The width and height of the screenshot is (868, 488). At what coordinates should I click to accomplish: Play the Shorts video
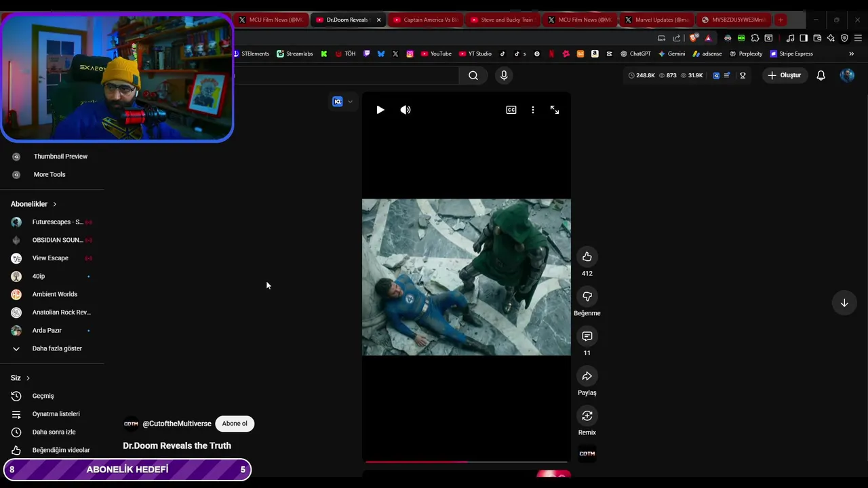(x=380, y=110)
